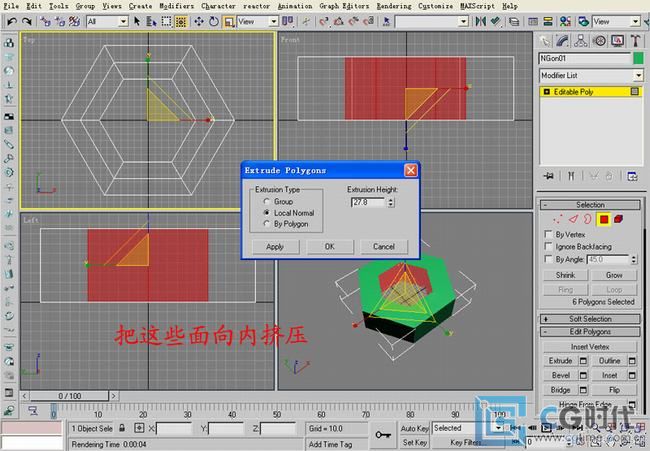Select Element sub-object level

tap(618, 219)
